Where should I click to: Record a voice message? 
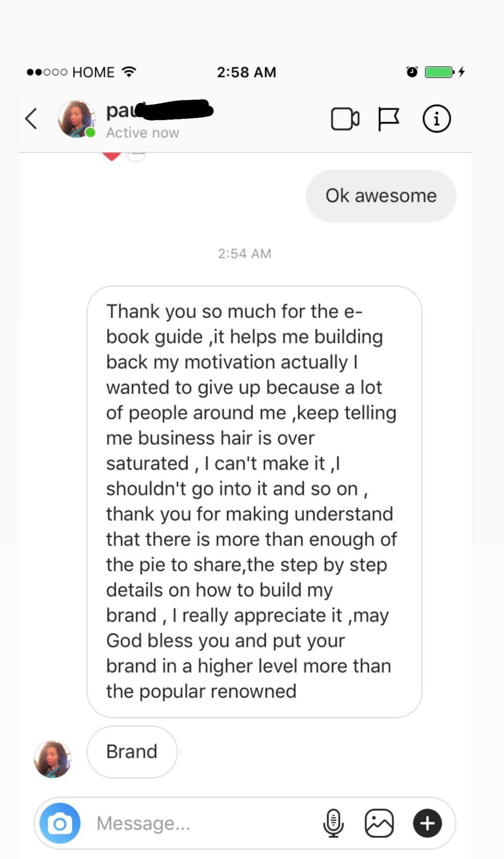[334, 823]
